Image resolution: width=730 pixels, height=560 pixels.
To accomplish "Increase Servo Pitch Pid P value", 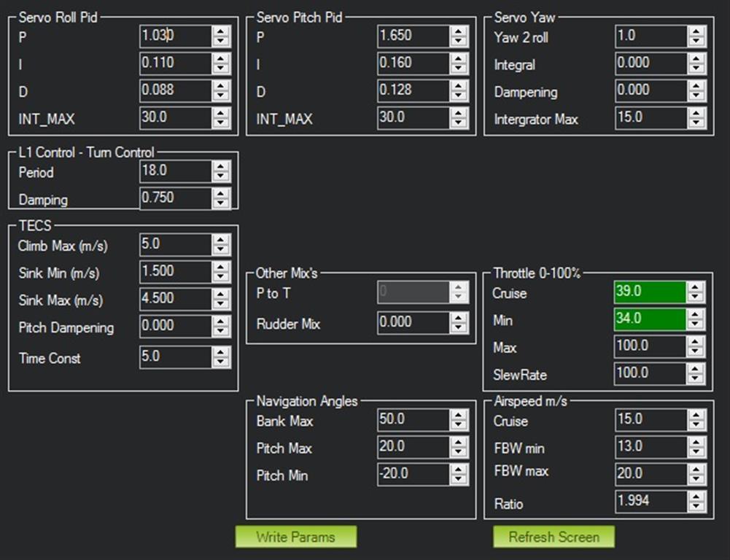I will 459,31.
